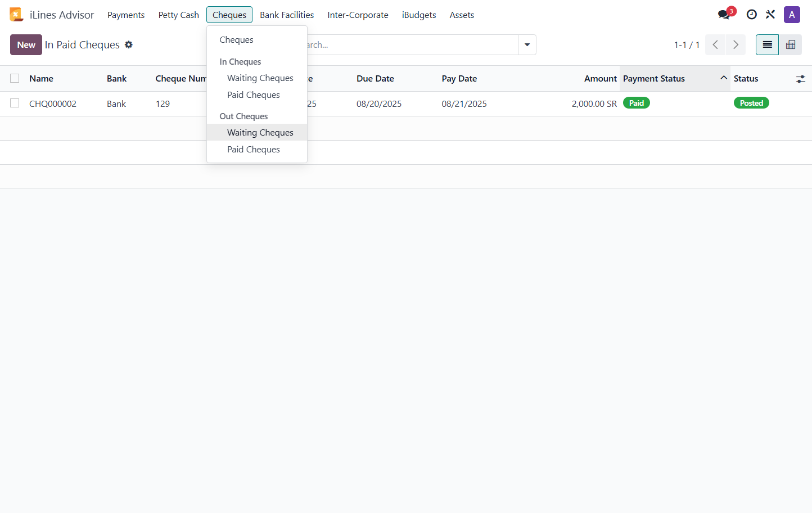Screen dimensions: 812x513
Task: Switch to list view
Action: click(x=767, y=45)
